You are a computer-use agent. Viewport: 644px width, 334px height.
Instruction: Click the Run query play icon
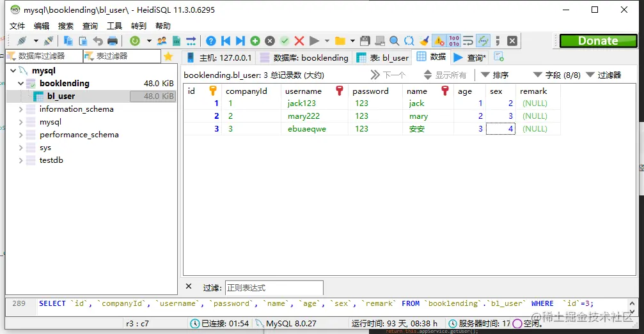coord(314,41)
